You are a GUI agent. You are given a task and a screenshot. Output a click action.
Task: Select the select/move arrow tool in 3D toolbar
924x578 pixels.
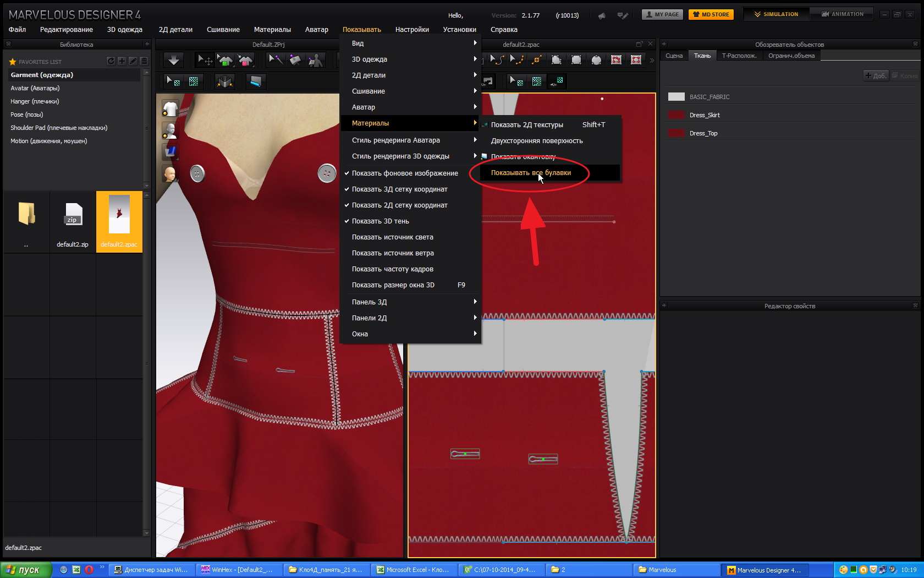pyautogui.click(x=205, y=60)
